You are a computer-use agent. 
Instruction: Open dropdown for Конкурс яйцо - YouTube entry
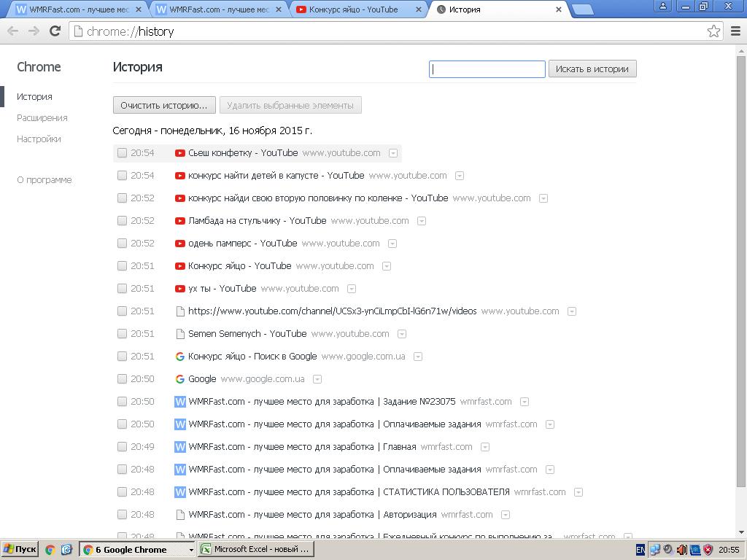tap(387, 266)
